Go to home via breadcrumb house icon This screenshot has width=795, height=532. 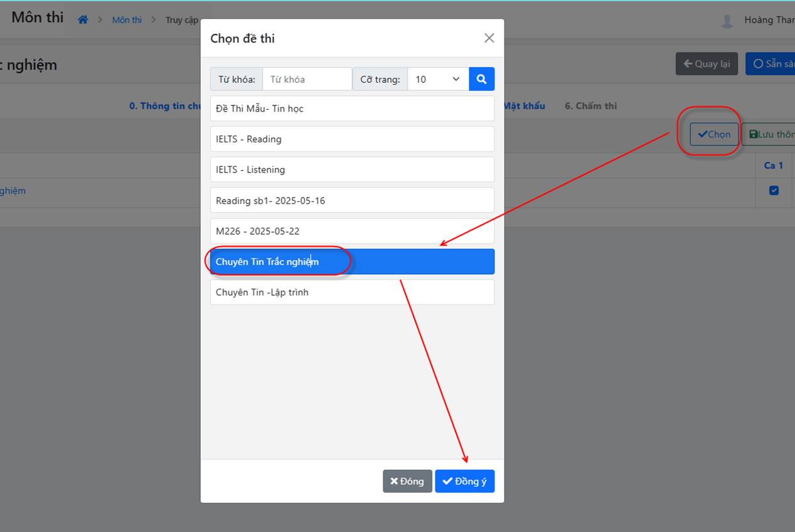(x=83, y=20)
